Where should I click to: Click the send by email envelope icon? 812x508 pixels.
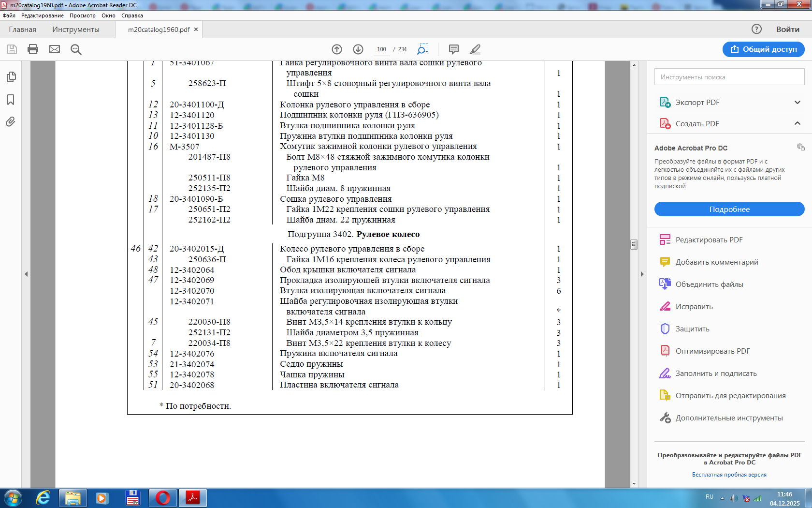(55, 49)
